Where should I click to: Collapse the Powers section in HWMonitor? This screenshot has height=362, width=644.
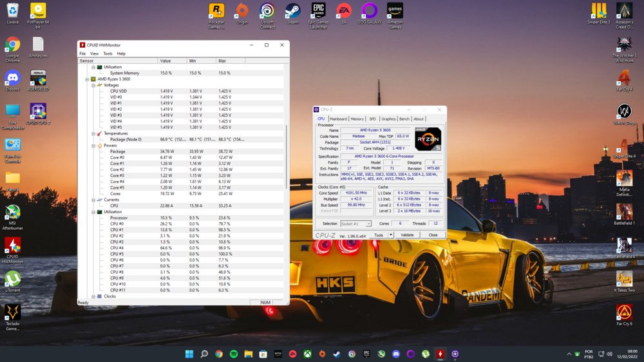[93, 146]
